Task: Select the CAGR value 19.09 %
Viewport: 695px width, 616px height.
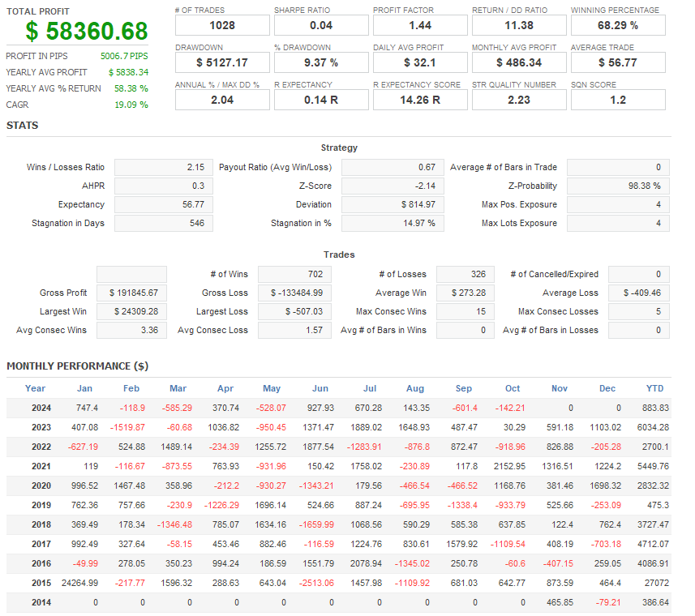Action: pyautogui.click(x=131, y=105)
